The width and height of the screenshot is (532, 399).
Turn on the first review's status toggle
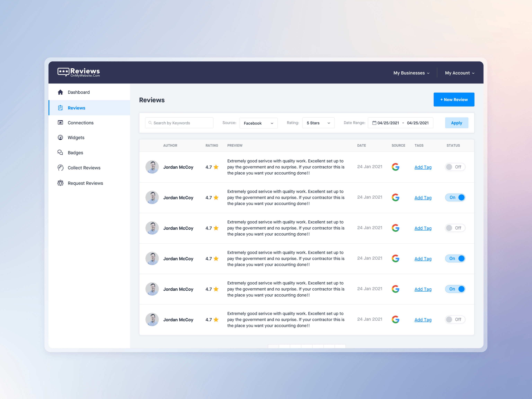click(455, 167)
